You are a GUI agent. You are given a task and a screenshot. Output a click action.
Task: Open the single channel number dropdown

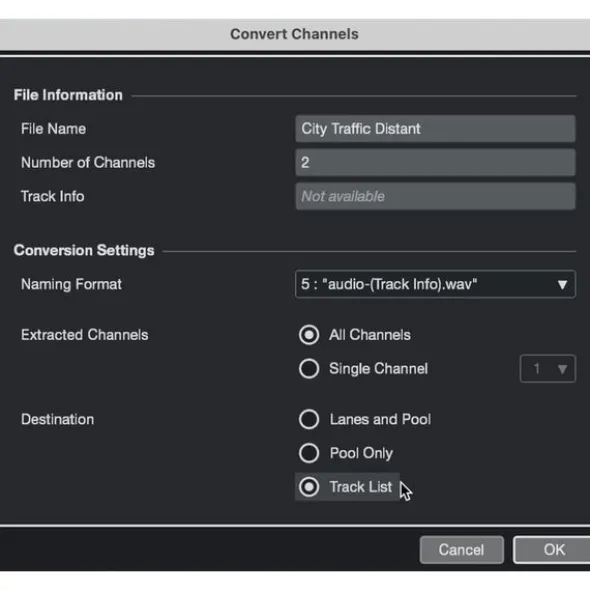click(547, 368)
